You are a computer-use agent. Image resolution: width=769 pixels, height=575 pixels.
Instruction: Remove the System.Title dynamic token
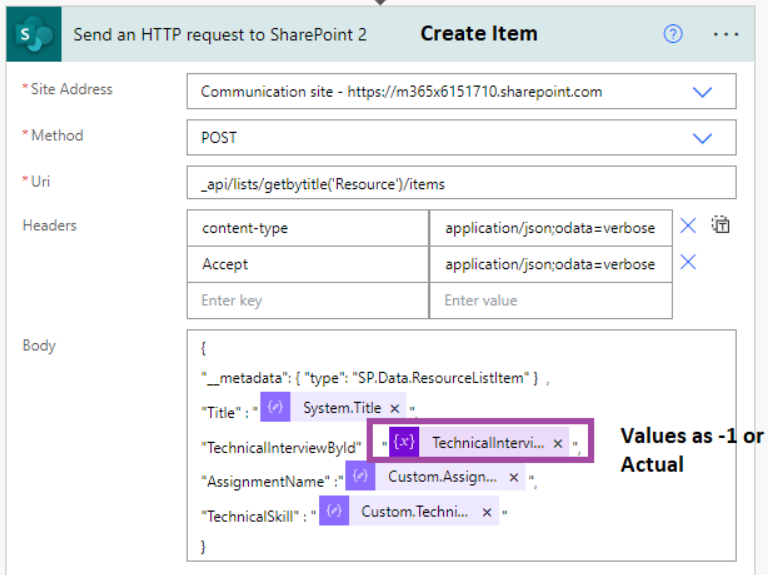[x=395, y=408]
